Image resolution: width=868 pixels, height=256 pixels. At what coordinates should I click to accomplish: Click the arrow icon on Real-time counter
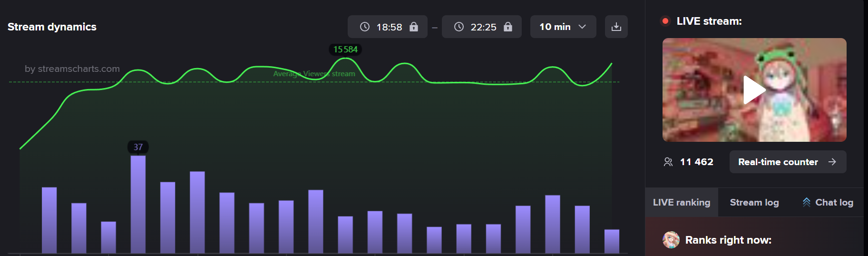(x=832, y=162)
